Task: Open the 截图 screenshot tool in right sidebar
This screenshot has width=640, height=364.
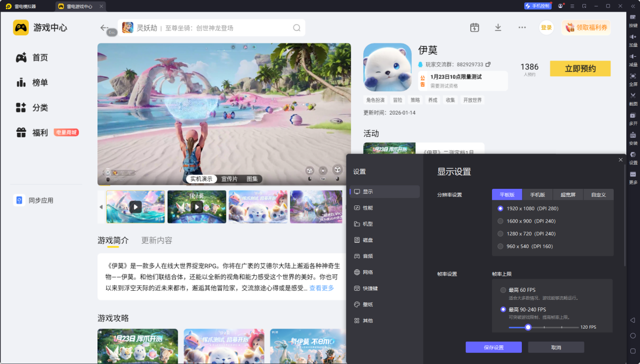Action: coord(633,98)
